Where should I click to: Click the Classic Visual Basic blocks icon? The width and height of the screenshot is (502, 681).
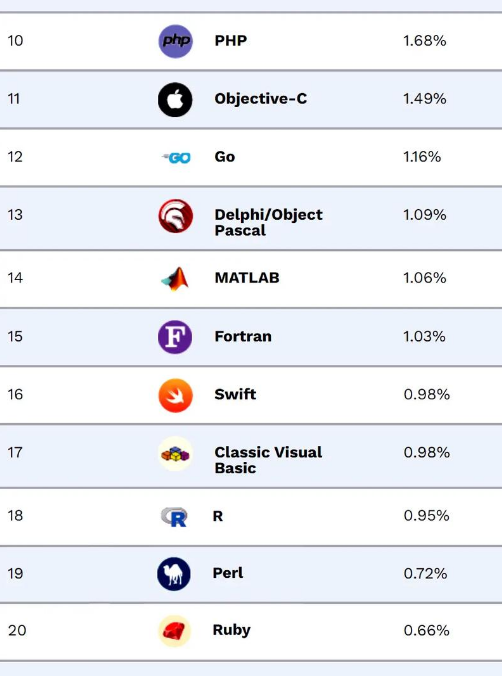point(175,454)
